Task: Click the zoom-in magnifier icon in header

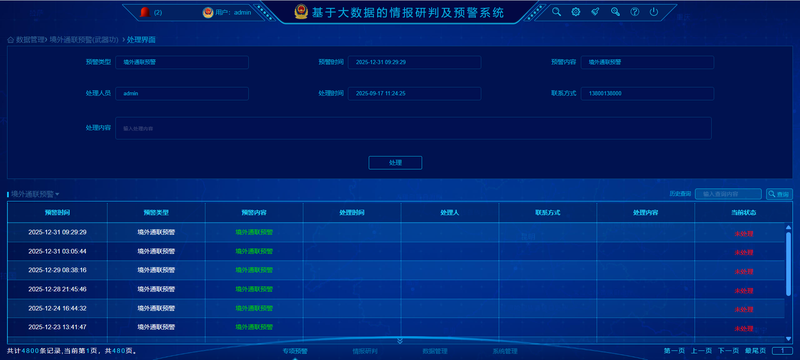Action: click(x=615, y=12)
